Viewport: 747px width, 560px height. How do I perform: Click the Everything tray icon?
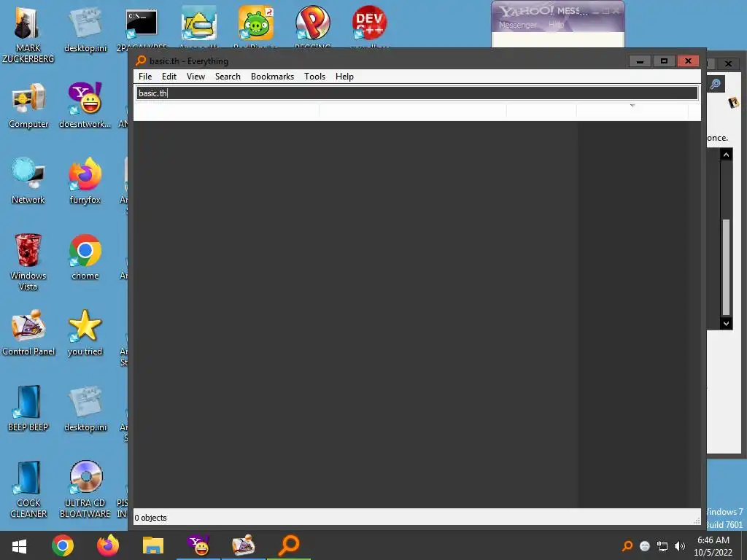coord(627,546)
